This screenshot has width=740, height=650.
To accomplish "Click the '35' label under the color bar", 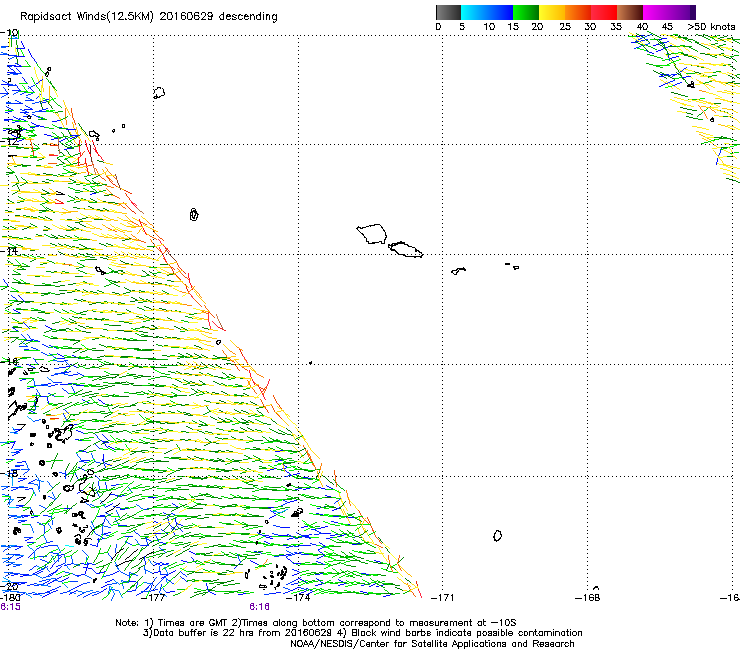I will coord(616,27).
